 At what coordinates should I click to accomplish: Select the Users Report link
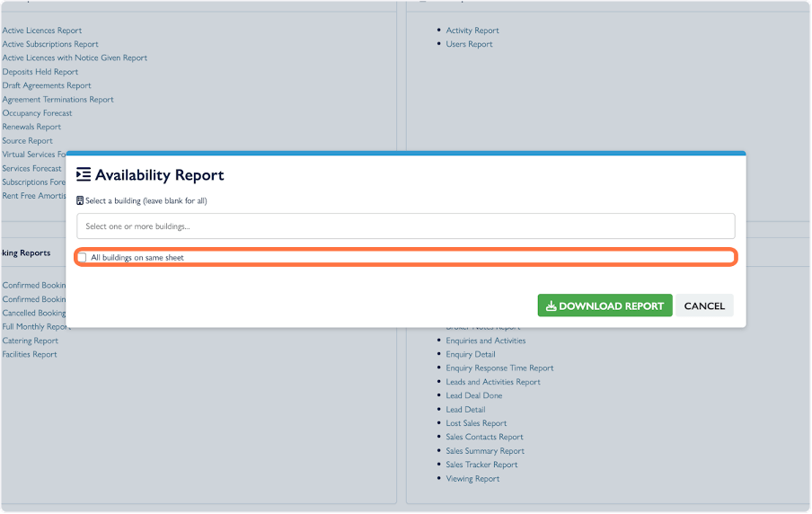pos(469,44)
